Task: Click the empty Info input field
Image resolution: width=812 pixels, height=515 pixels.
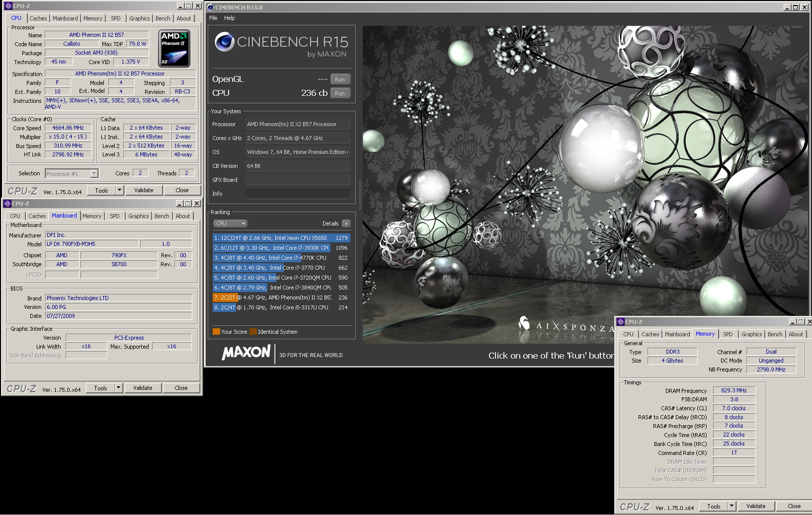Action: pyautogui.click(x=298, y=194)
